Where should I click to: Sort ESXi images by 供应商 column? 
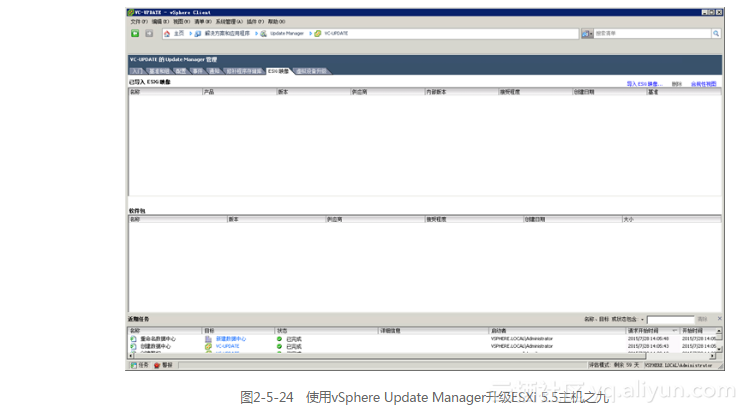(x=387, y=92)
